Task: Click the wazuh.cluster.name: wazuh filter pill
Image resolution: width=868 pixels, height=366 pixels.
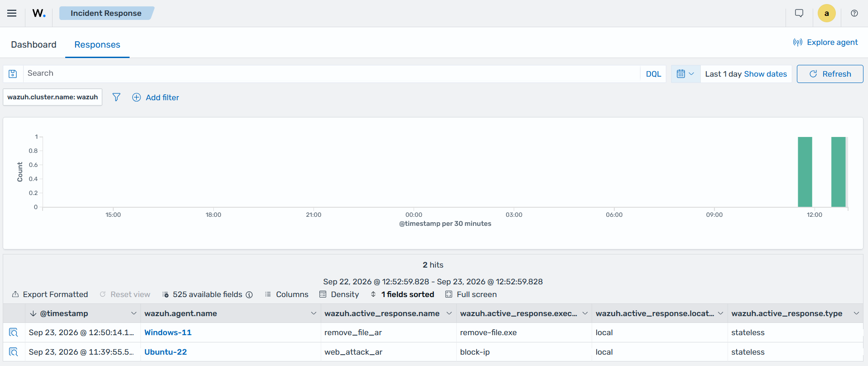Action: tap(53, 97)
